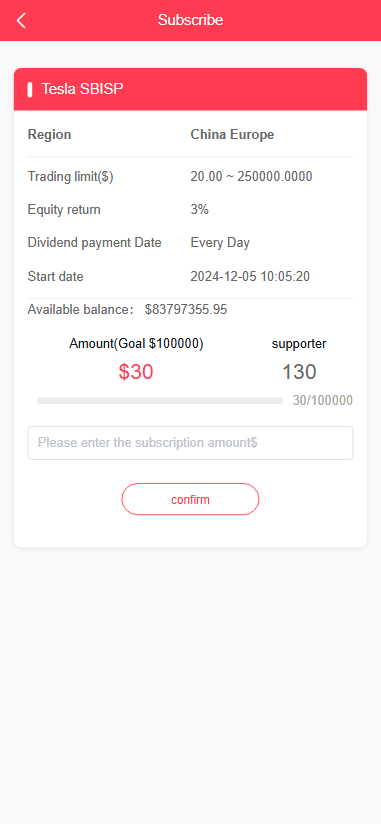This screenshot has width=381, height=824.
Task: Click the Subscribe page title
Action: point(190,20)
